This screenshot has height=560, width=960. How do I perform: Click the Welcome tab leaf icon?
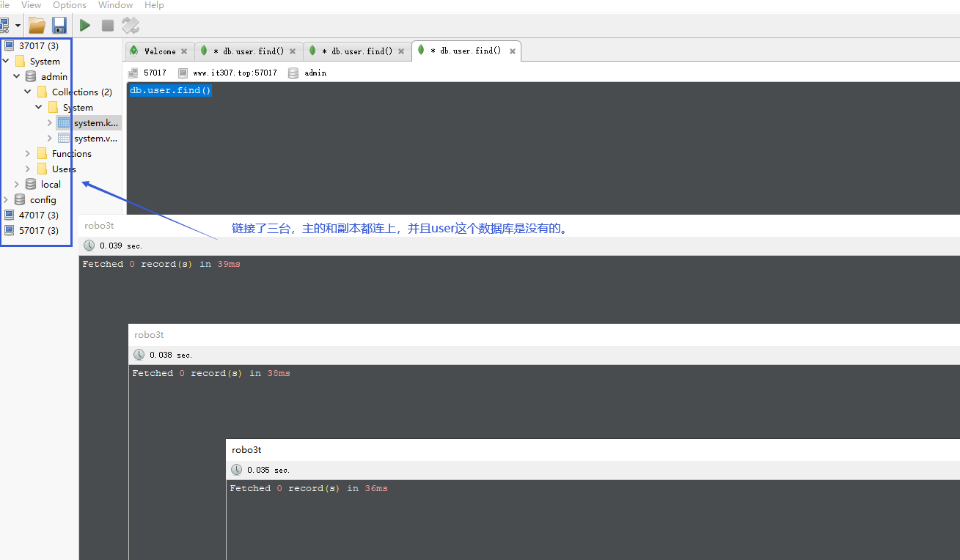point(133,51)
